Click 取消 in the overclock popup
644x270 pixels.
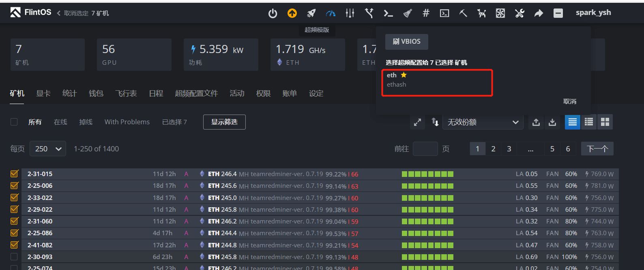click(x=570, y=102)
